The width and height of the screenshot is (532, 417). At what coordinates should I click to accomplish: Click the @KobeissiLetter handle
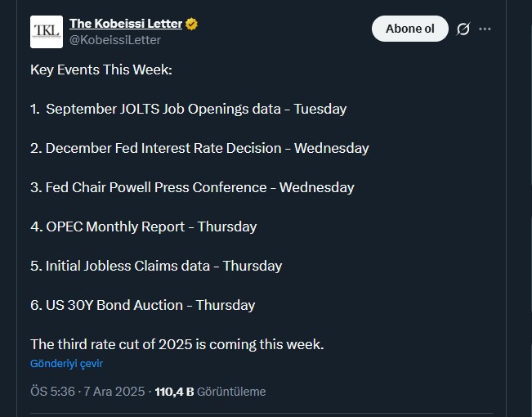point(115,40)
